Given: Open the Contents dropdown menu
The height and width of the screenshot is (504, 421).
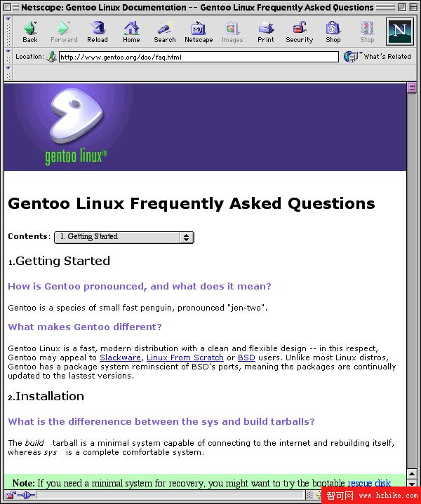Looking at the screenshot, I should [124, 237].
